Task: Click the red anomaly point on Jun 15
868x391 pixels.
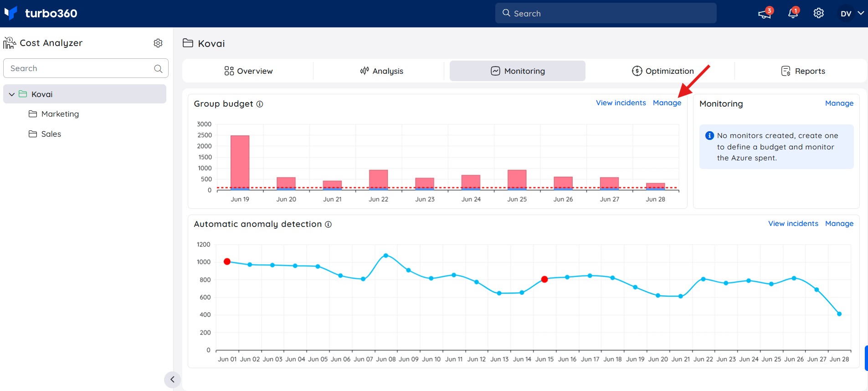Action: pyautogui.click(x=544, y=279)
